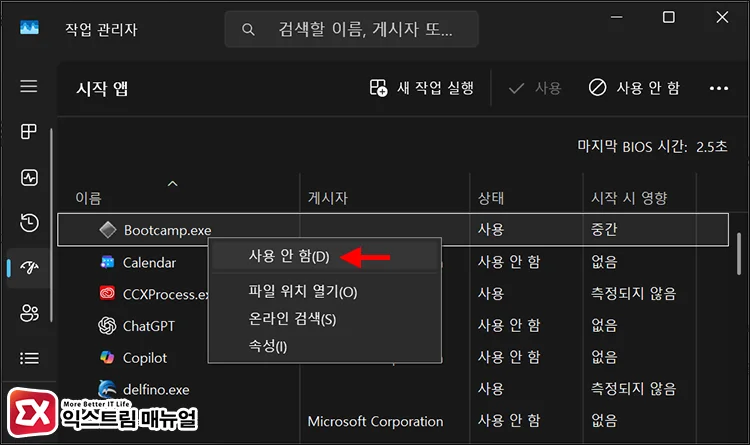
Task: Open the Details page icon
Action: point(29,358)
